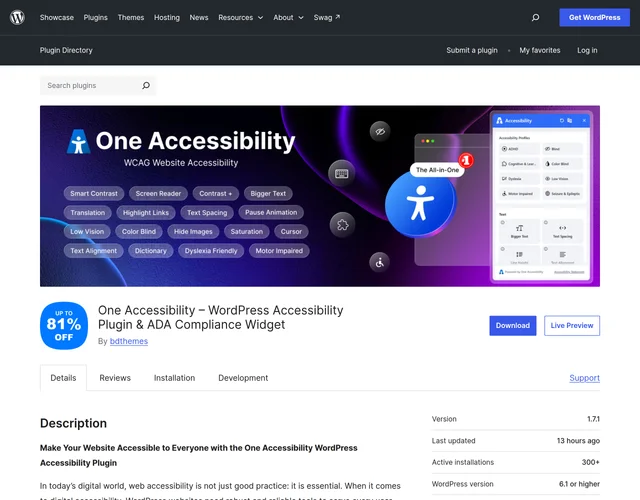640x500 pixels.
Task: Submit search with plugin search icon
Action: click(x=146, y=86)
